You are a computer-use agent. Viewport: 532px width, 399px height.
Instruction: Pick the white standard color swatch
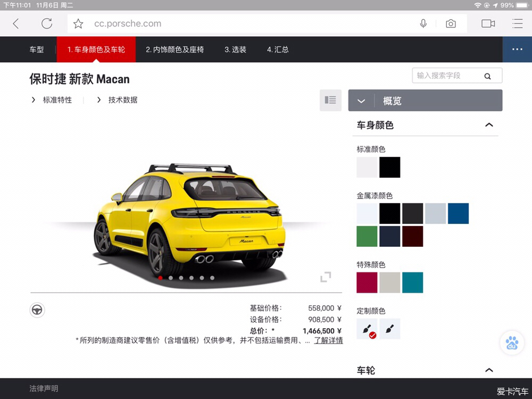pyautogui.click(x=367, y=167)
